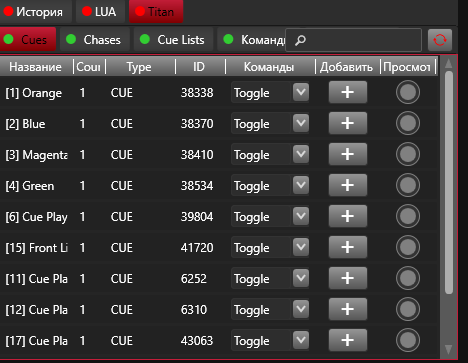Click the Добавить column header

coord(347,67)
